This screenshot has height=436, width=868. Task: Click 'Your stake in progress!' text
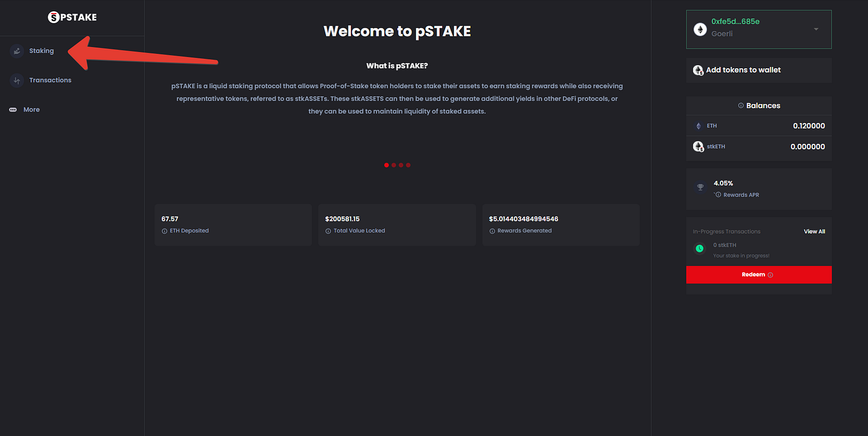click(741, 256)
